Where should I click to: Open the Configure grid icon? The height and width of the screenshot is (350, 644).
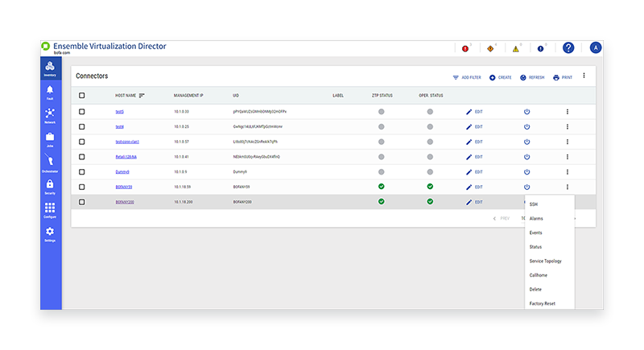50,210
